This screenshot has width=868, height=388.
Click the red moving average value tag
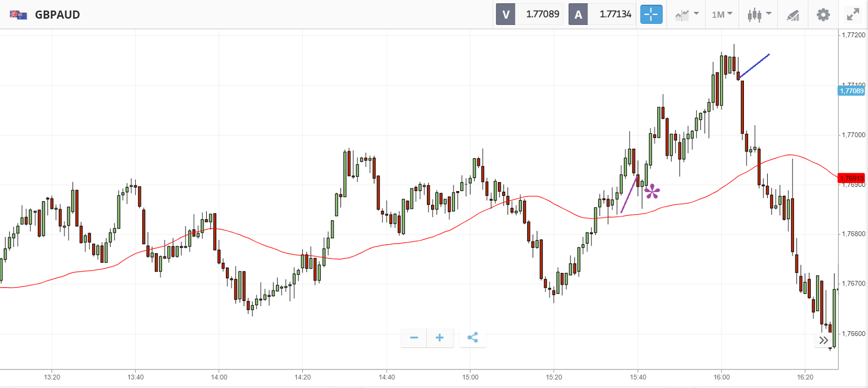point(852,178)
